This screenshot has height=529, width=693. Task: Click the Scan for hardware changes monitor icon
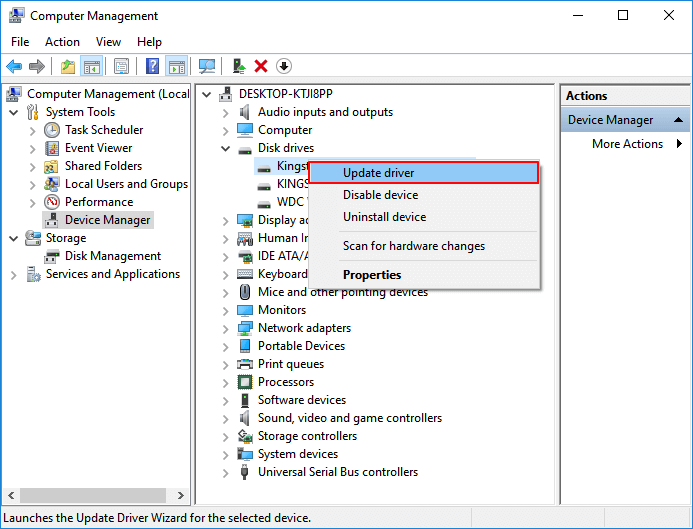click(x=207, y=66)
